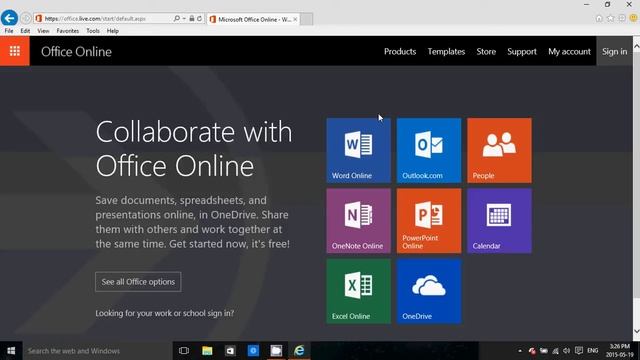Open the Outlook.com tile
The image size is (640, 360).
click(x=429, y=150)
